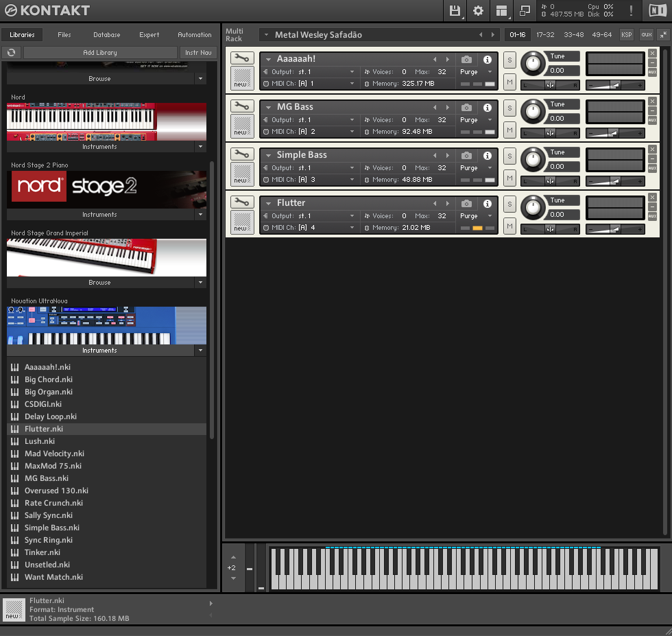Click the snapshot camera icon for MG Bass
The image size is (672, 636).
pos(466,108)
